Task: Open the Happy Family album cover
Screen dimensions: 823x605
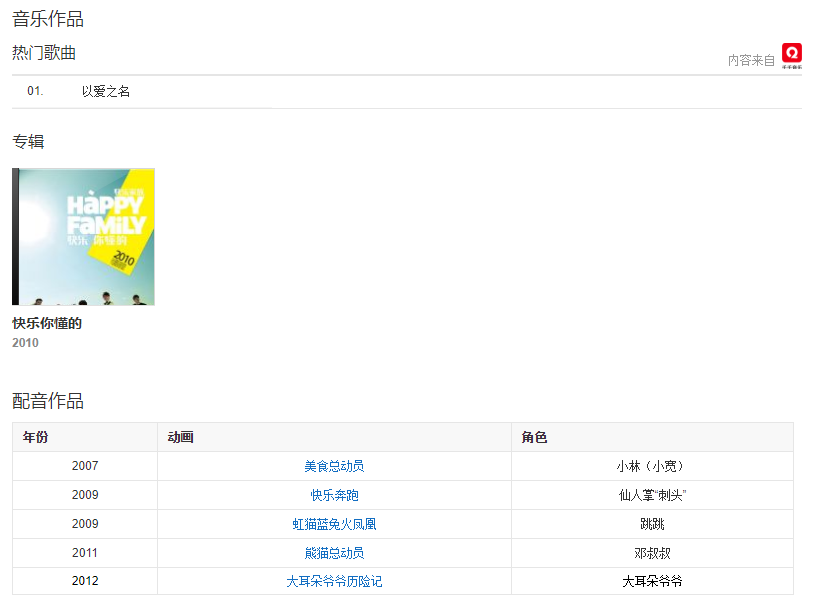Action: [x=83, y=237]
